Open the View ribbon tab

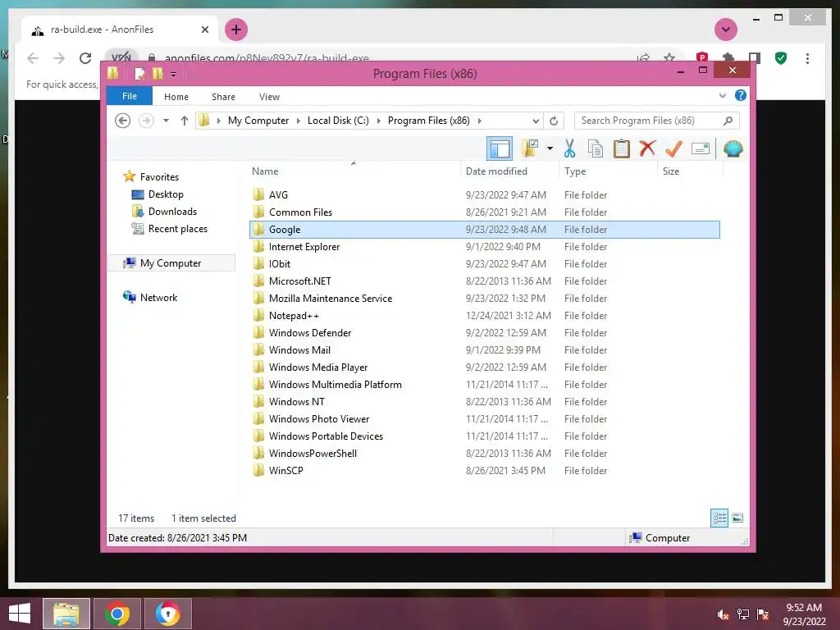pyautogui.click(x=269, y=97)
